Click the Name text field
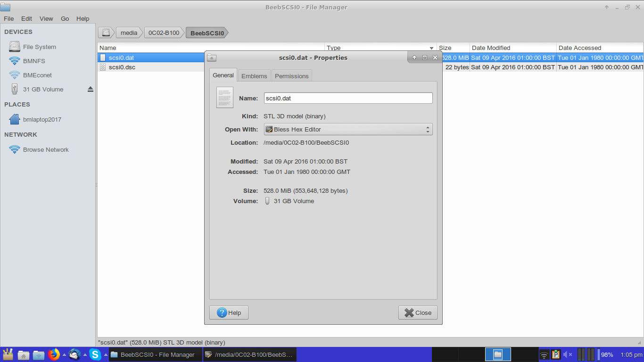644x362 pixels. point(348,98)
